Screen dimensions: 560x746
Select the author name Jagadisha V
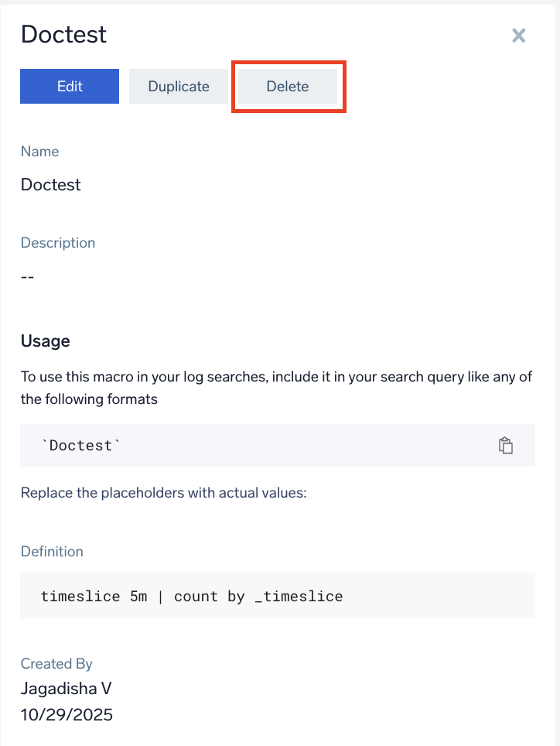(x=66, y=689)
